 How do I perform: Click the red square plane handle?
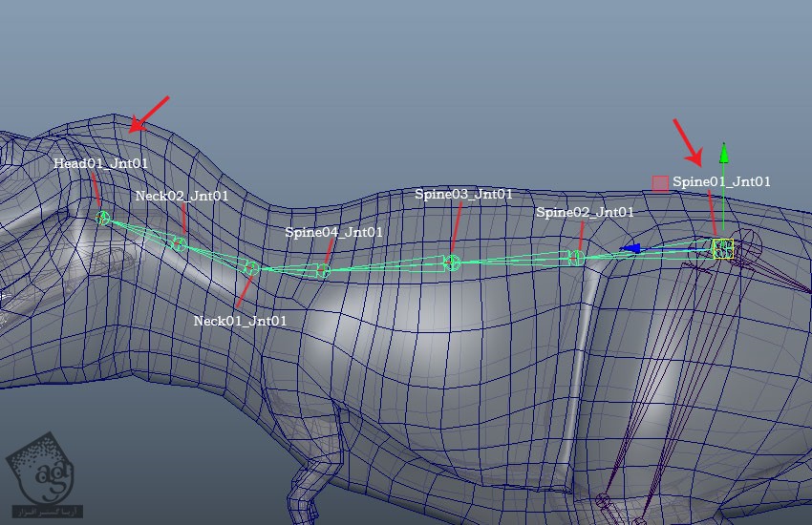click(660, 183)
